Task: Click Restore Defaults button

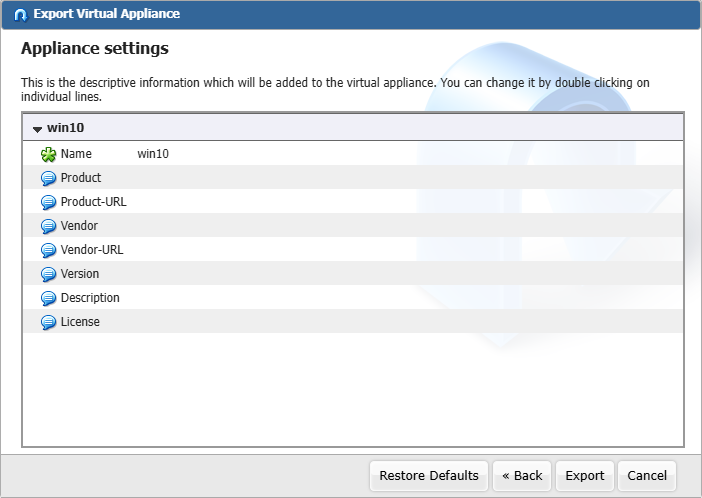Action: pos(429,476)
